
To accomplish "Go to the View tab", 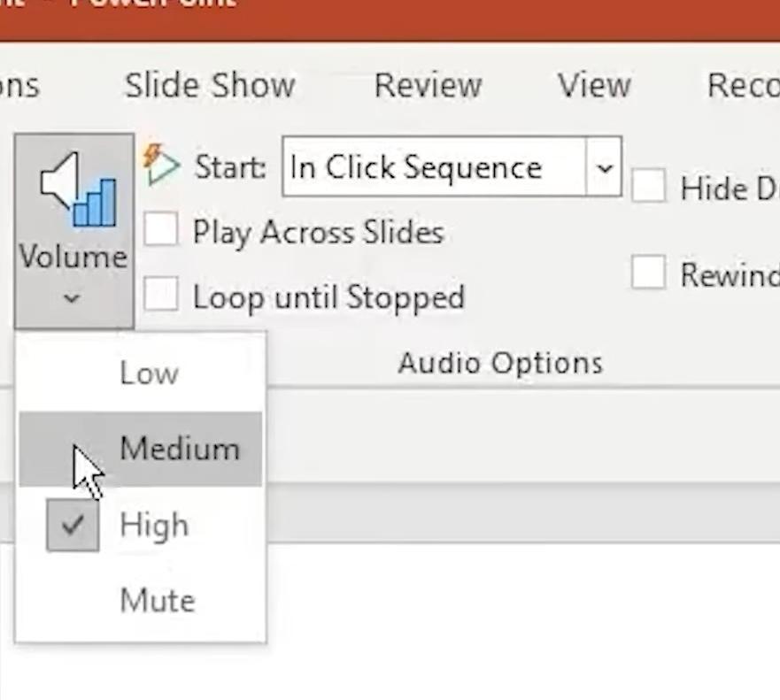I will 594,86.
